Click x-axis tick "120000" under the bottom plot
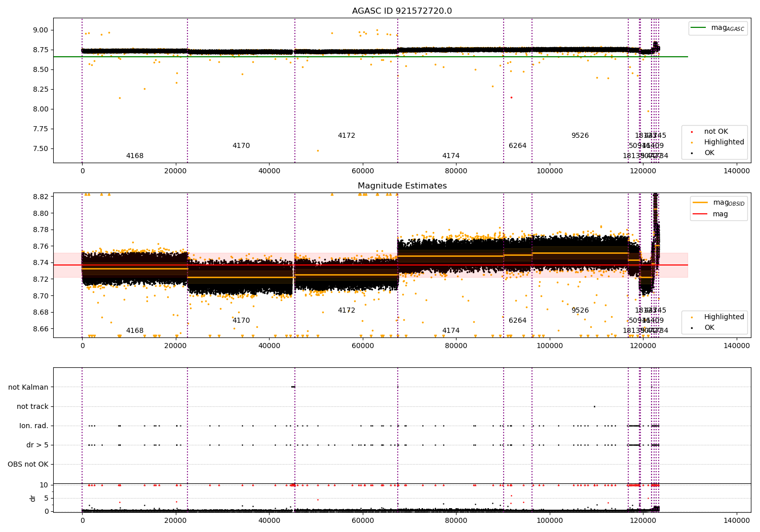Viewport: 760px width, 532px height. tap(643, 521)
